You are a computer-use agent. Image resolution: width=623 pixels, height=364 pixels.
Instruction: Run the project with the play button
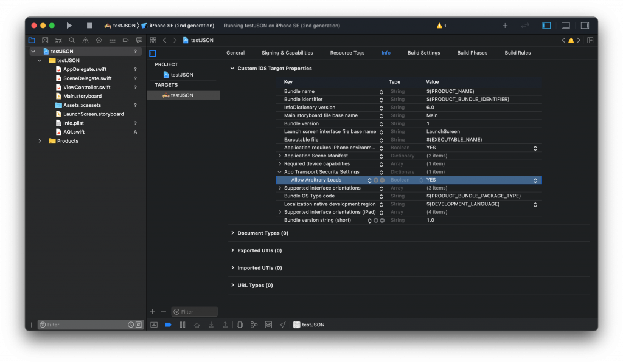click(69, 26)
